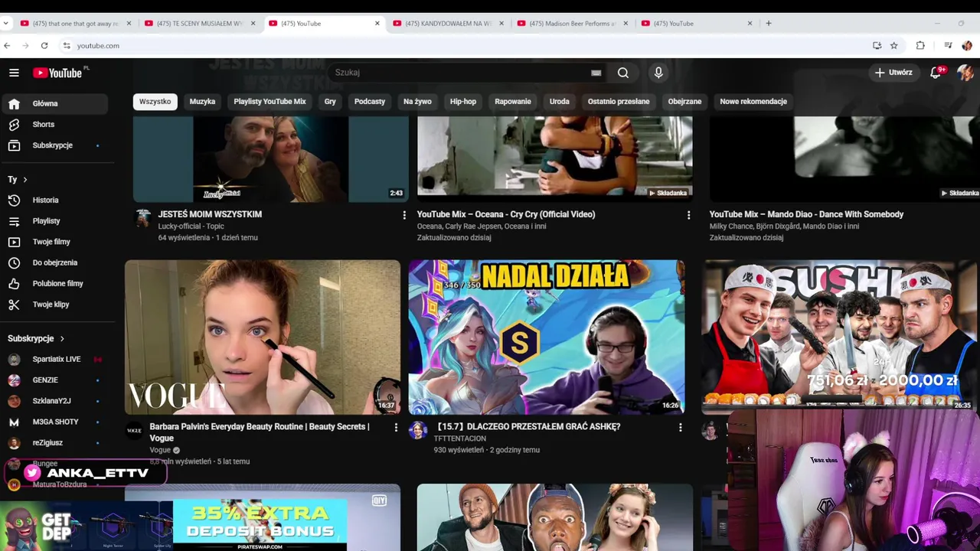
Task: Expand Subskrypcje section heading
Action: point(36,338)
